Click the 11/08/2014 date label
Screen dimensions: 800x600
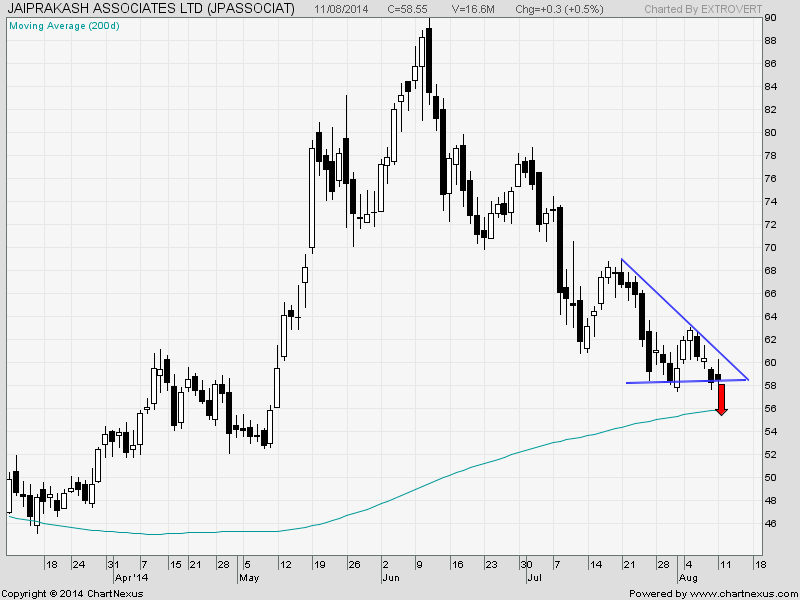pos(344,9)
